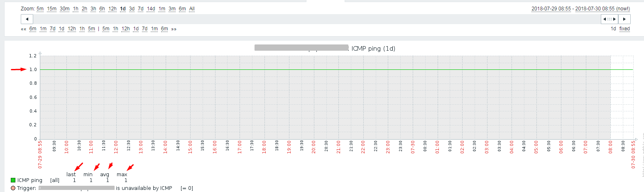The width and height of the screenshot is (644, 192).
Task: Shift backward by 6m in navigation row
Action: [x=33, y=29]
